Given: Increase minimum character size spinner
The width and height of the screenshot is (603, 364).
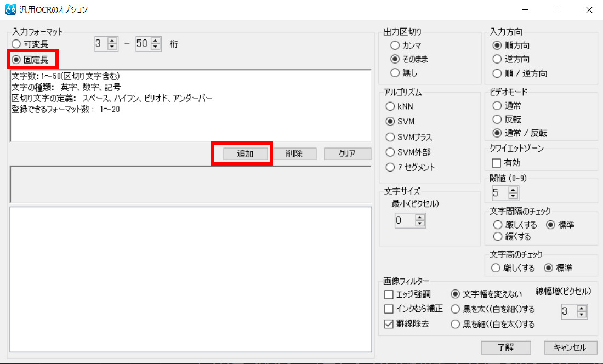Looking at the screenshot, I should [x=420, y=217].
